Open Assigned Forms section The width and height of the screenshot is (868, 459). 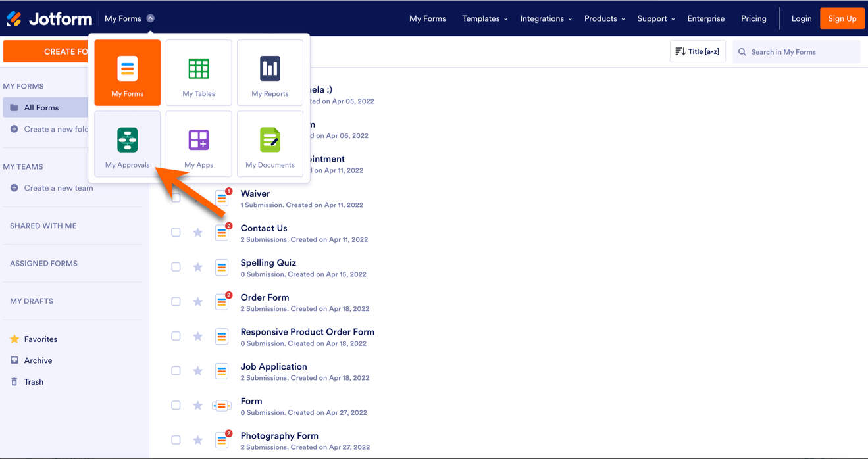click(x=43, y=263)
